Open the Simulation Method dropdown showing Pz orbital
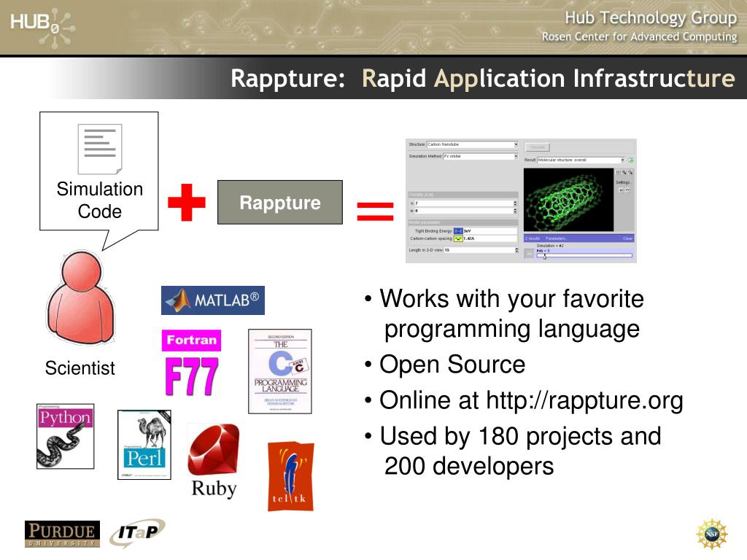This screenshot has height=560, width=747. (x=481, y=156)
